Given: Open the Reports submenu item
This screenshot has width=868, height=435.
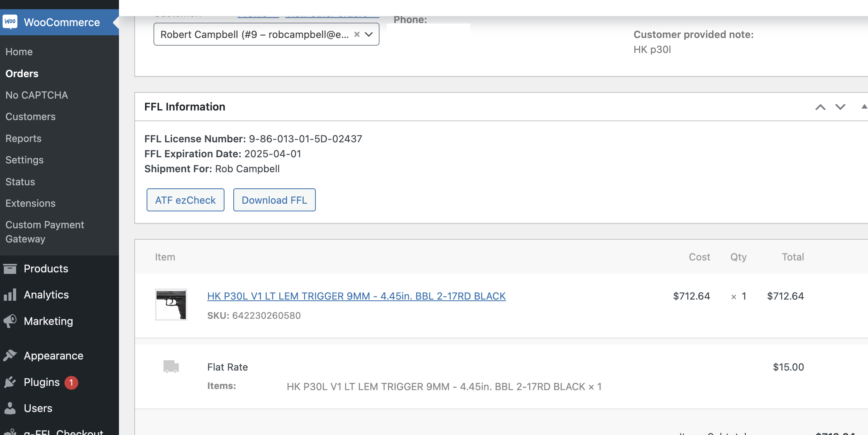Looking at the screenshot, I should click(23, 138).
